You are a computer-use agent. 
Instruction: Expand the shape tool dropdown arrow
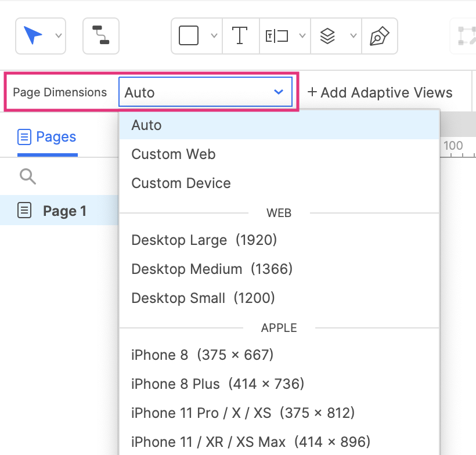point(214,36)
